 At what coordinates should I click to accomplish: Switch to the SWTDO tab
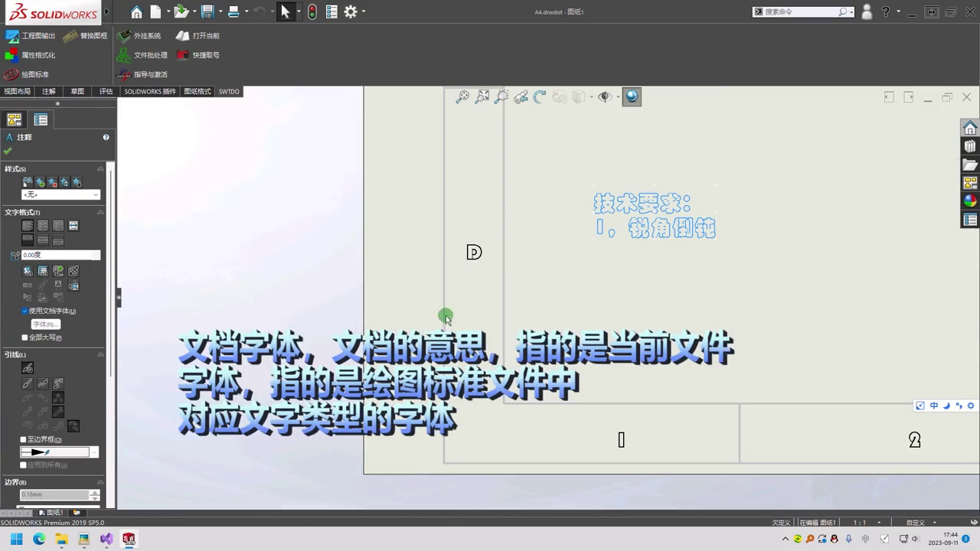(x=229, y=91)
